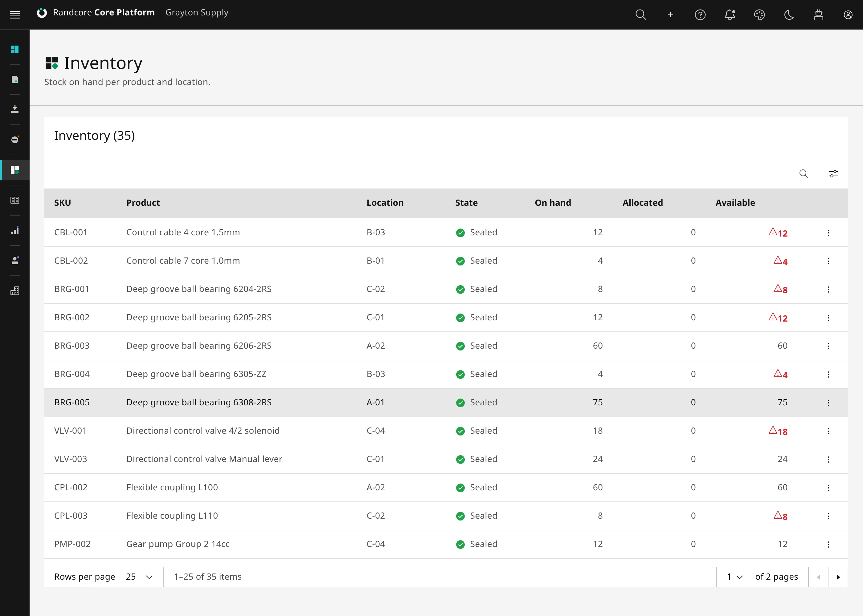Viewport: 863px width, 616px height.
Task: Open the reports bar chart sidebar icon
Action: (15, 231)
